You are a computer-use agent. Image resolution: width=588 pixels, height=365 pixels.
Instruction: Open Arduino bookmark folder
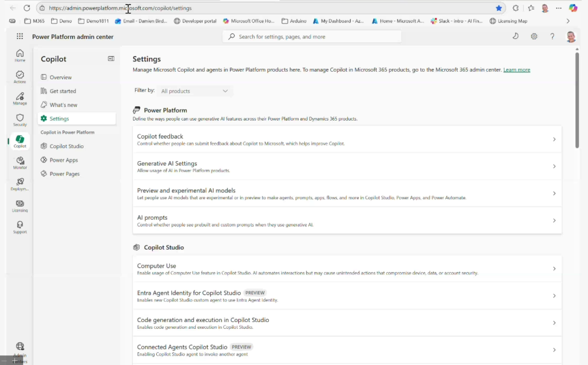click(x=294, y=21)
